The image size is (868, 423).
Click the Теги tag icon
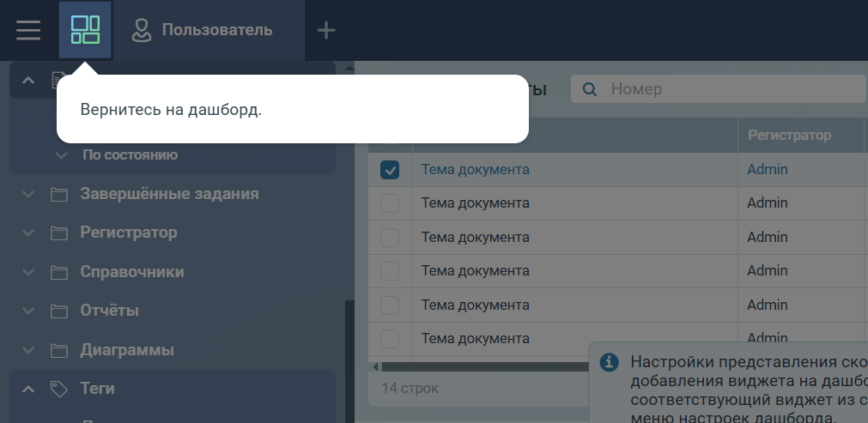[59, 389]
